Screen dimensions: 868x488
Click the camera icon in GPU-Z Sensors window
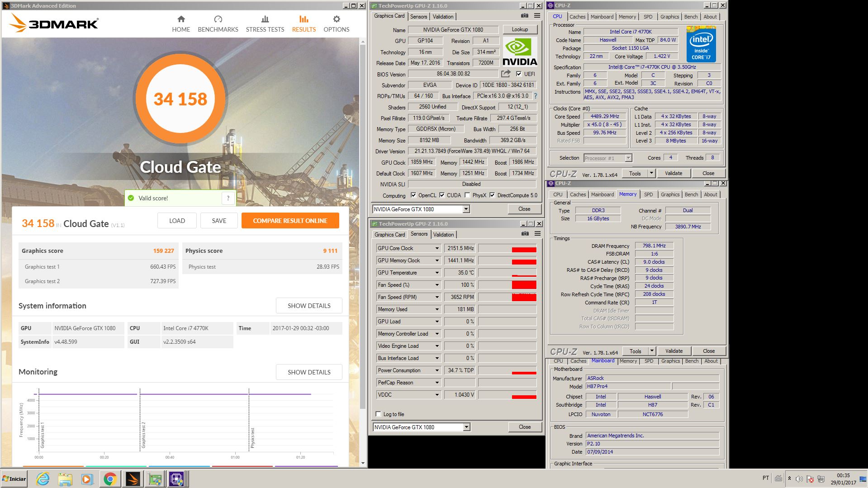pyautogui.click(x=525, y=234)
